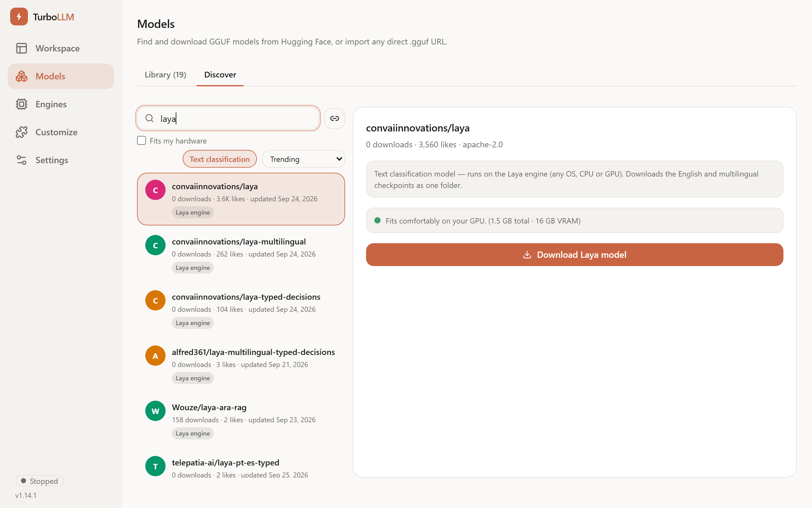
Task: Click the v1.14.1 version label
Action: pyautogui.click(x=26, y=495)
